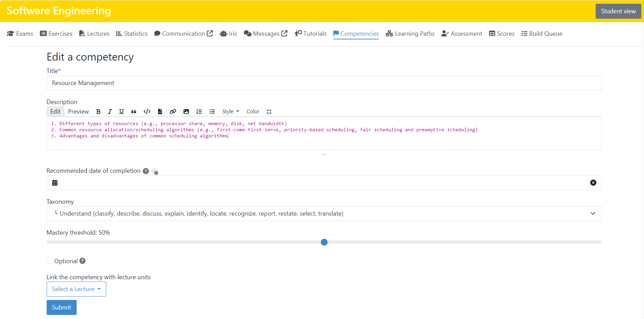Open the Communication external link
Viewport: 644px width, 319px height.
pos(184,34)
